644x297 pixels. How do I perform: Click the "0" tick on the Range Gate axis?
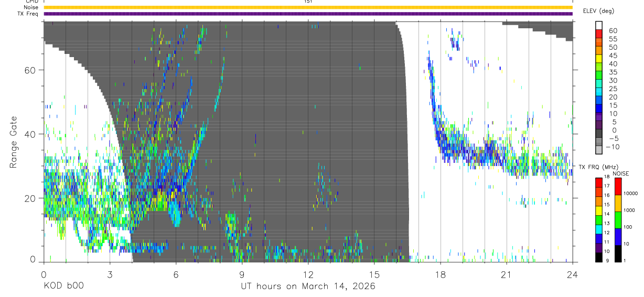tap(34, 259)
